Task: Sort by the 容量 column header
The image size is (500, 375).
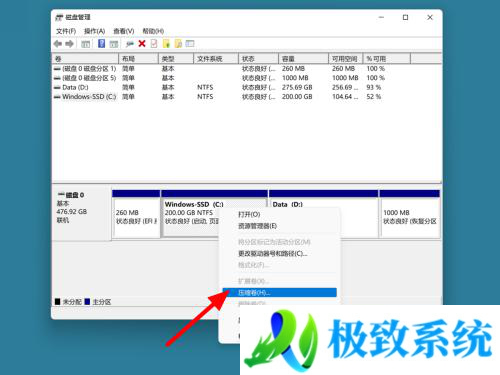Action: coord(303,59)
